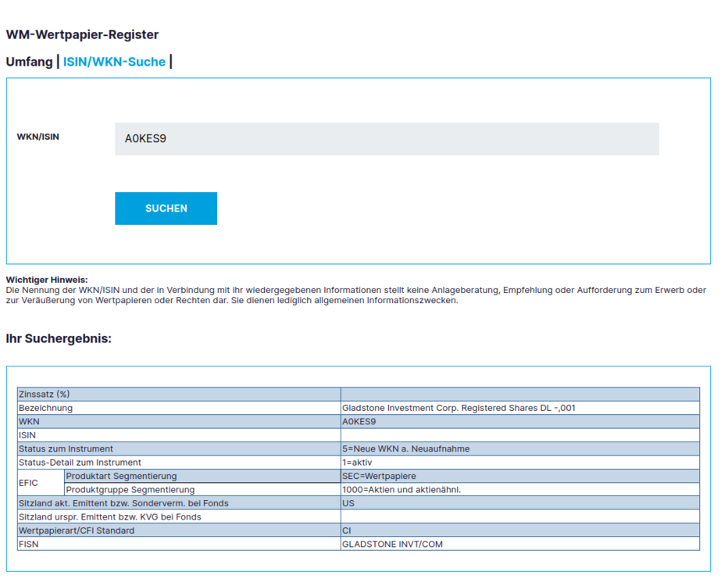Click the Wertpapierart/CFI Standard label
Viewport: 728px width, 586px height.
76,531
